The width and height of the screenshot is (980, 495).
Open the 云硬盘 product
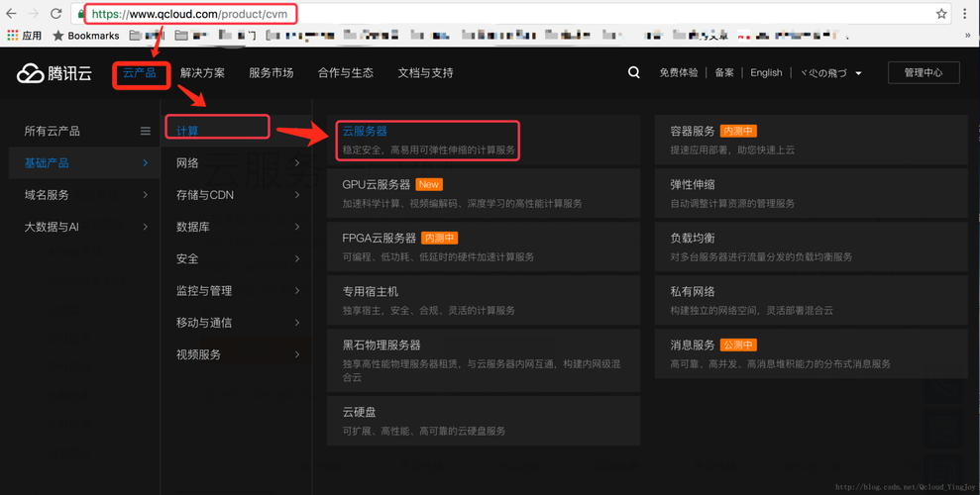(360, 412)
